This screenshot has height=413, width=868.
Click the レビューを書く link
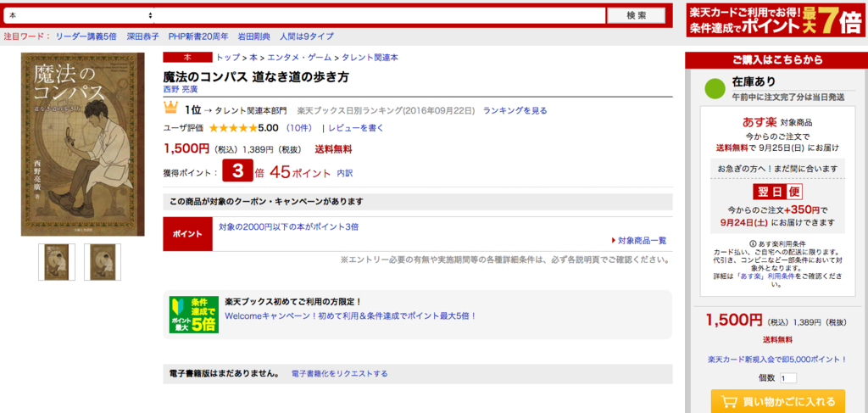[x=356, y=128]
